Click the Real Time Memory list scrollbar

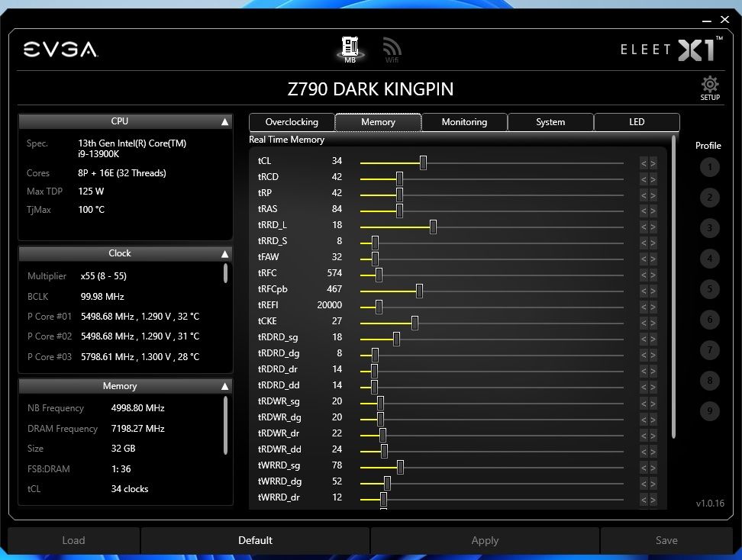coord(673,287)
